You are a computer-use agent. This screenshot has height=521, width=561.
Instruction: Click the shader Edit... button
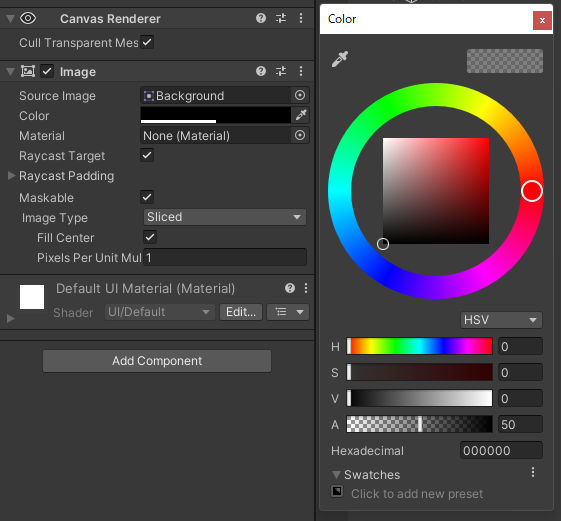click(241, 312)
